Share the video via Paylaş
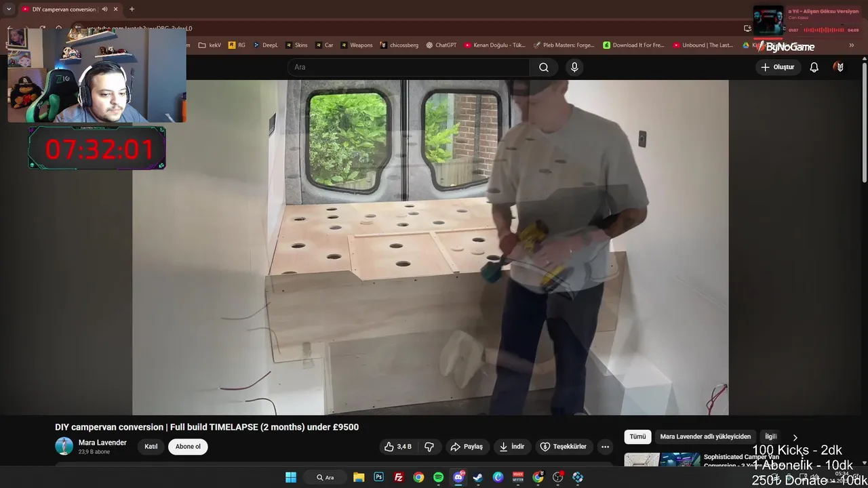The width and height of the screenshot is (868, 488). pyautogui.click(x=467, y=447)
